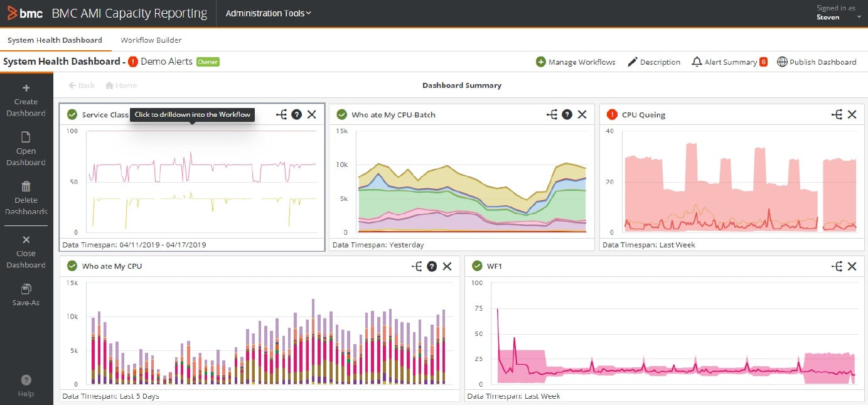Click the Service Class panel status checkmark

pos(72,114)
